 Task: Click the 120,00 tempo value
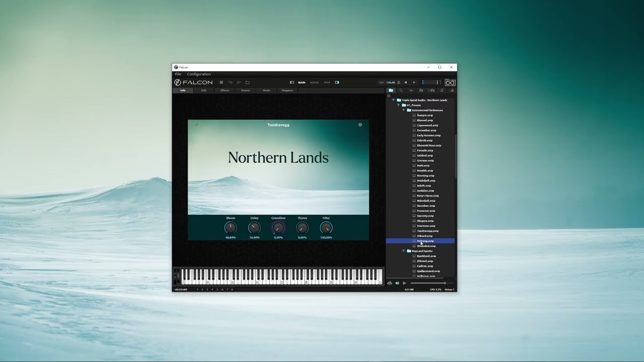[390, 82]
